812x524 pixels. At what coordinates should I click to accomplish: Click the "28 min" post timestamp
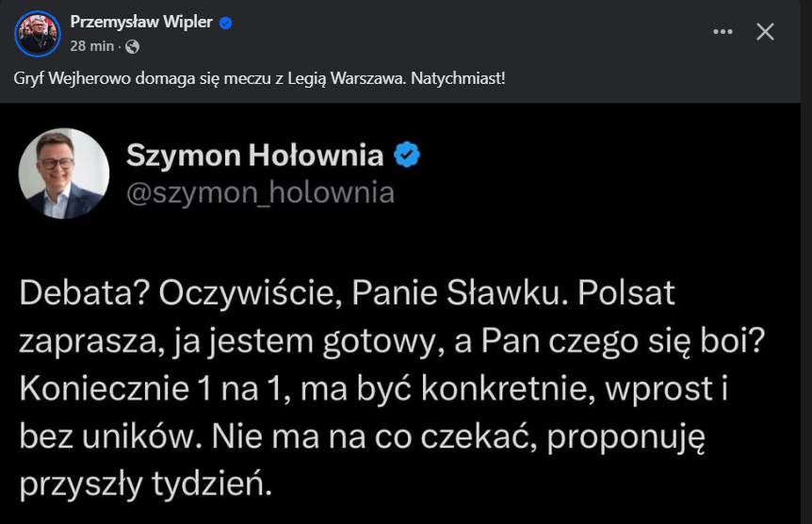click(92, 46)
